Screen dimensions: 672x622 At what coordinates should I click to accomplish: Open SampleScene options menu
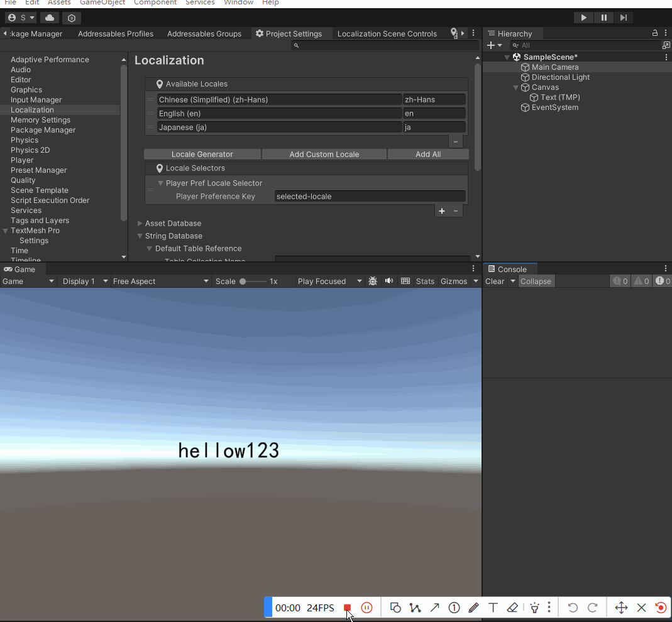coord(666,57)
